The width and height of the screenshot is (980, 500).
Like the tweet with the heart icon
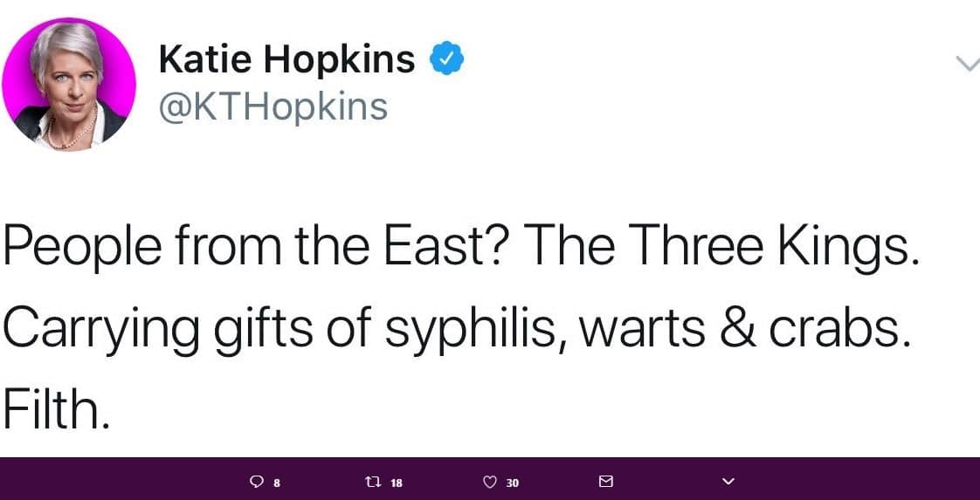click(x=490, y=482)
